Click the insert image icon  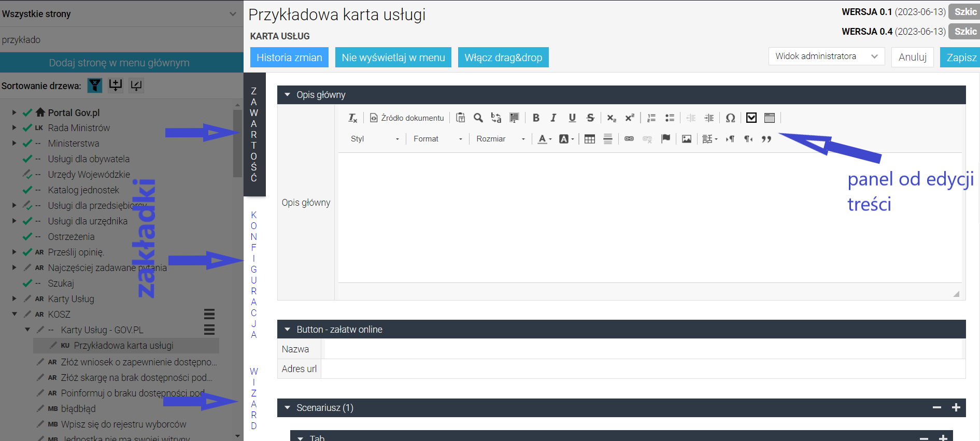[x=687, y=139]
